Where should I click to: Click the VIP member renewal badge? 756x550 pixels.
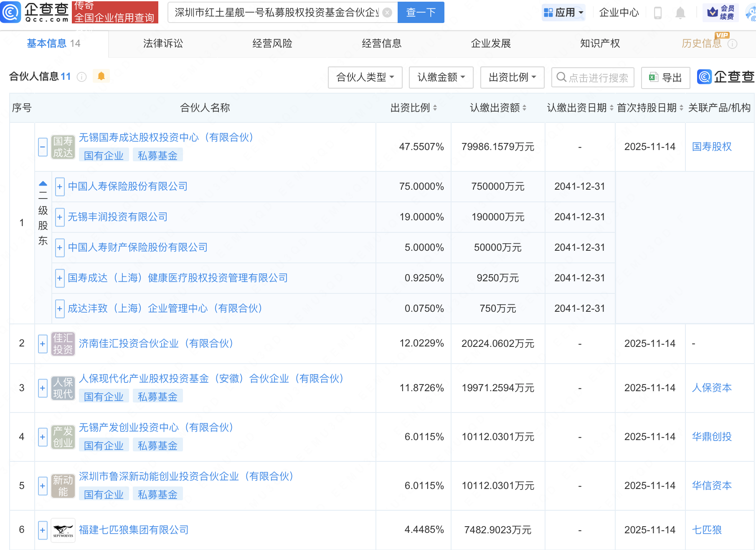[721, 13]
